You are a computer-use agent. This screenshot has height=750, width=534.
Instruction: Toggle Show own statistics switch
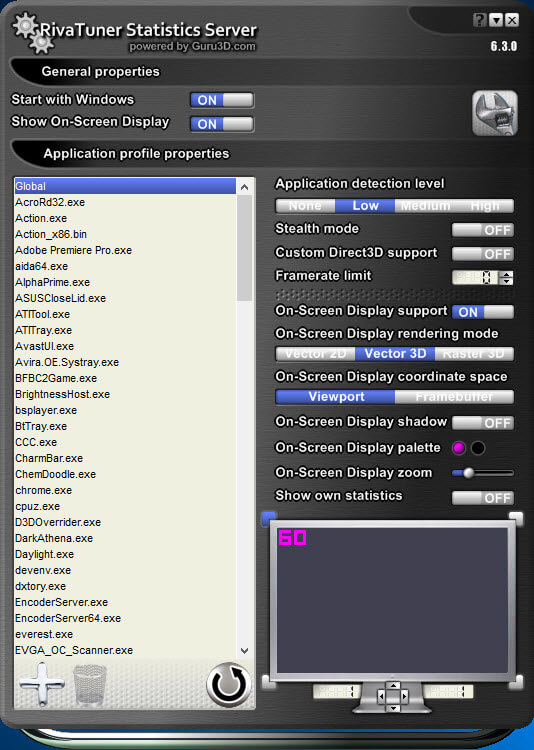(x=483, y=498)
